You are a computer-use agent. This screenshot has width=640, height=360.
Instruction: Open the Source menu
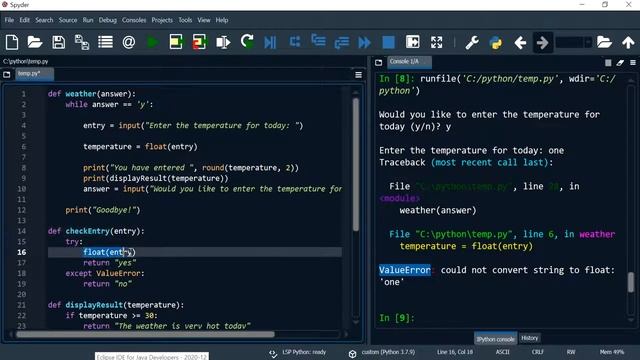68,20
